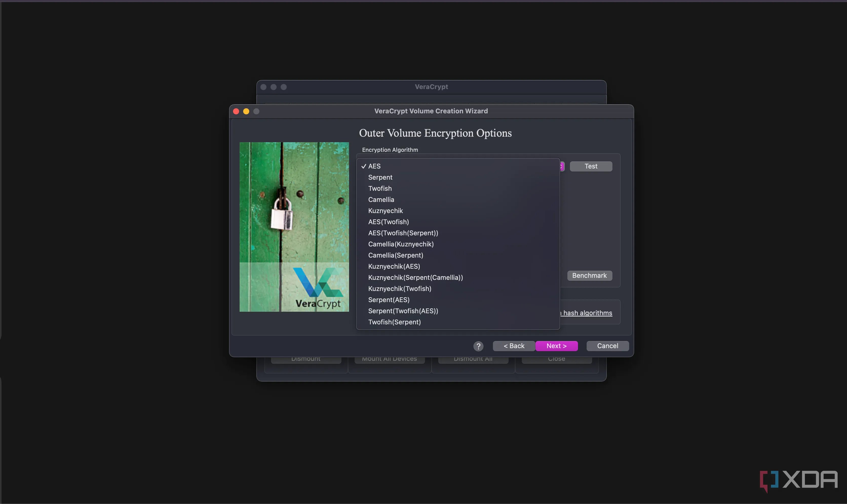
Task: Pick AES(Twofish(Serpent)) triple cascade
Action: pyautogui.click(x=403, y=233)
